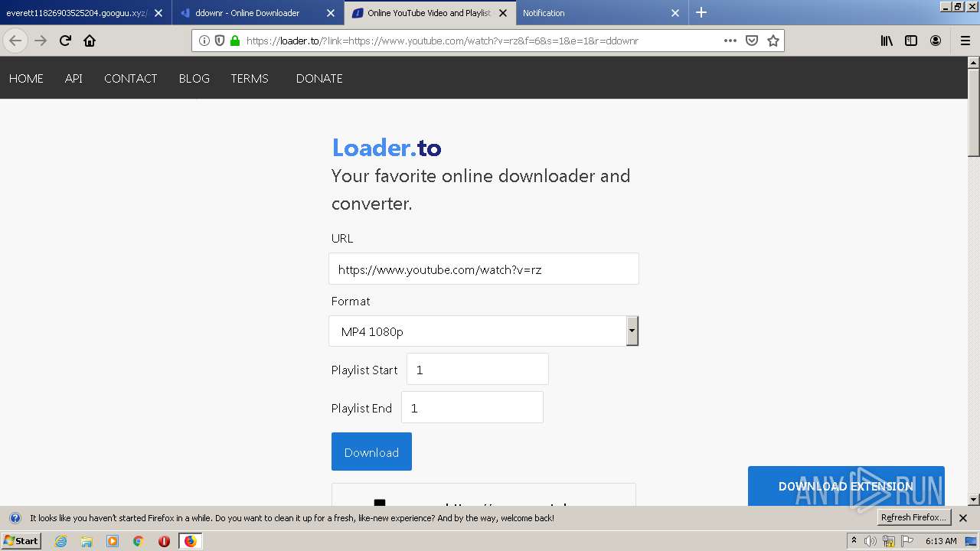
Task: Open BLOG in site navigation
Action: pyautogui.click(x=194, y=78)
